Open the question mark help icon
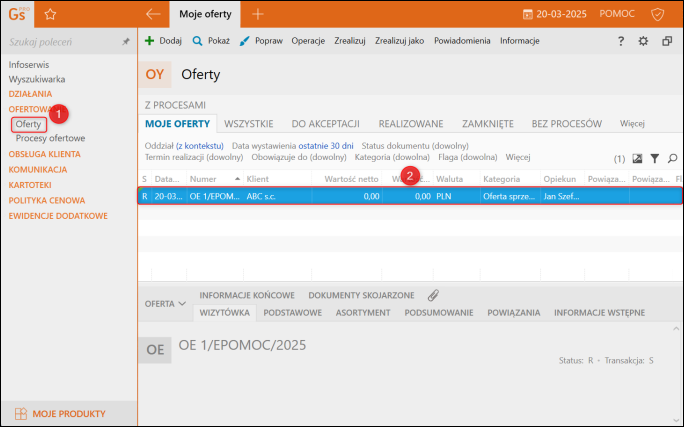684x427 pixels. (x=621, y=41)
